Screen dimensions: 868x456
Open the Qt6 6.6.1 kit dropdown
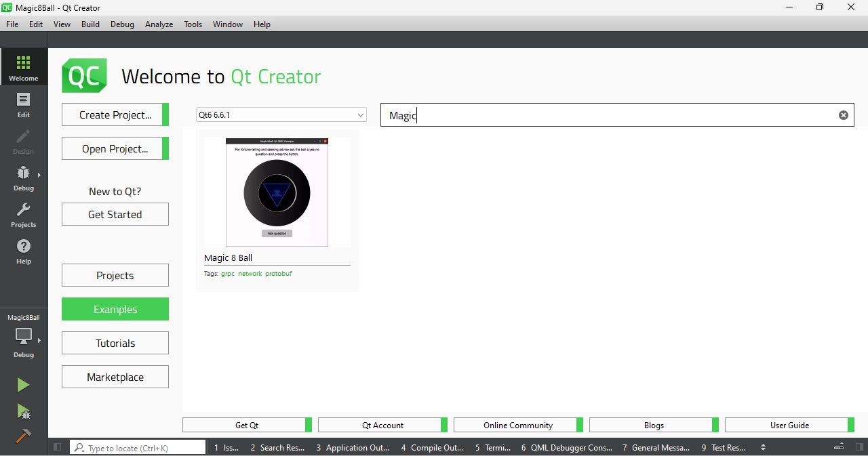(281, 115)
